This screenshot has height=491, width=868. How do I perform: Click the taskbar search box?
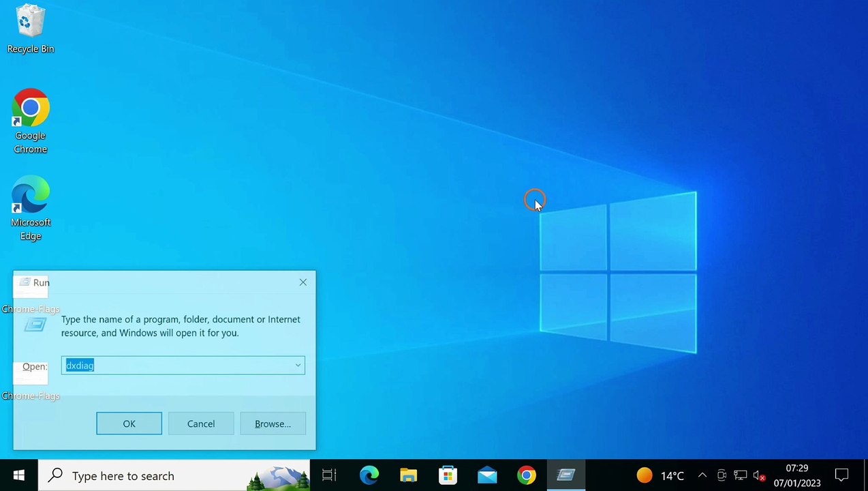click(174, 475)
